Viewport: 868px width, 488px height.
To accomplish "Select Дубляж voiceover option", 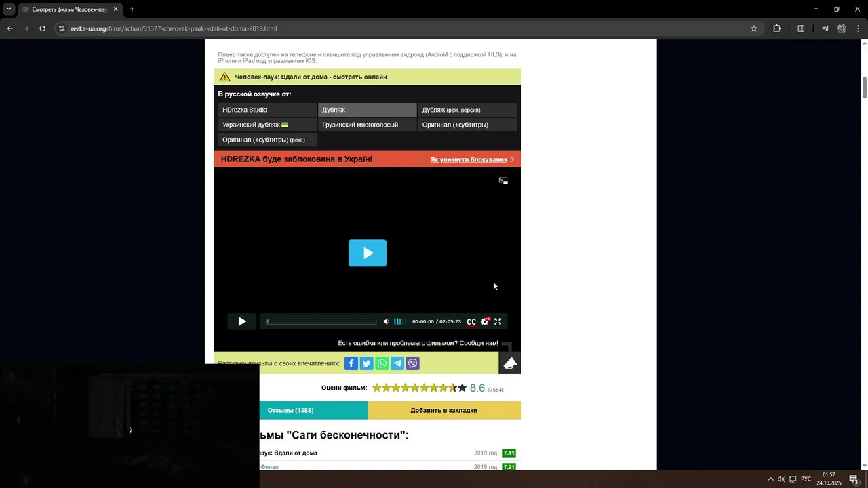I will (x=367, y=110).
